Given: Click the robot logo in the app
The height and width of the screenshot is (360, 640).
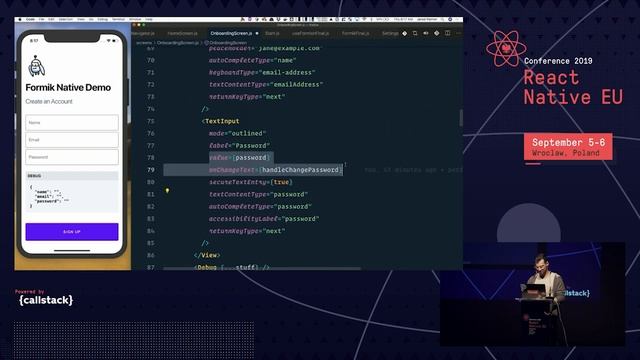Looking at the screenshot, I should click(x=36, y=66).
